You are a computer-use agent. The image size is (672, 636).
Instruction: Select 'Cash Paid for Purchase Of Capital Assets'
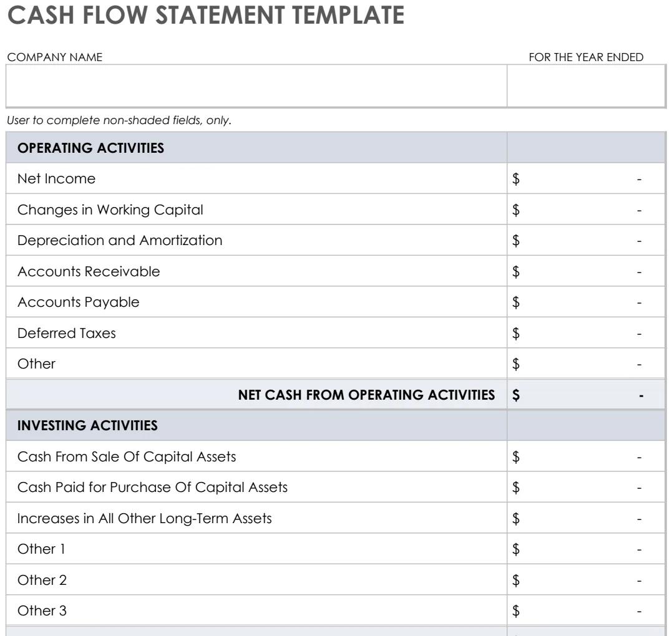152,488
